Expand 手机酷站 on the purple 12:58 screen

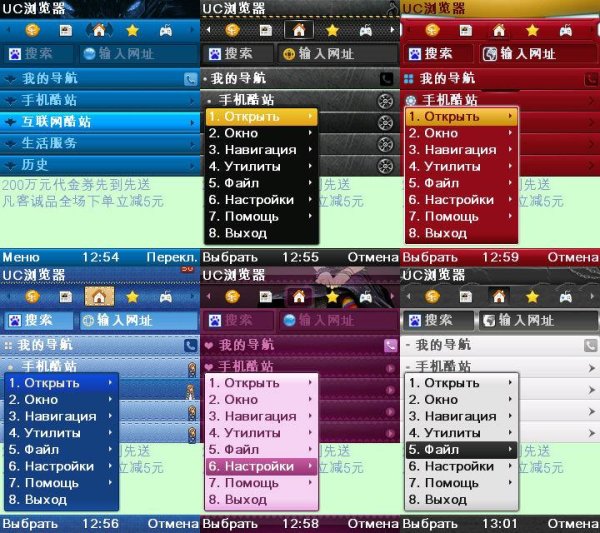[300, 367]
